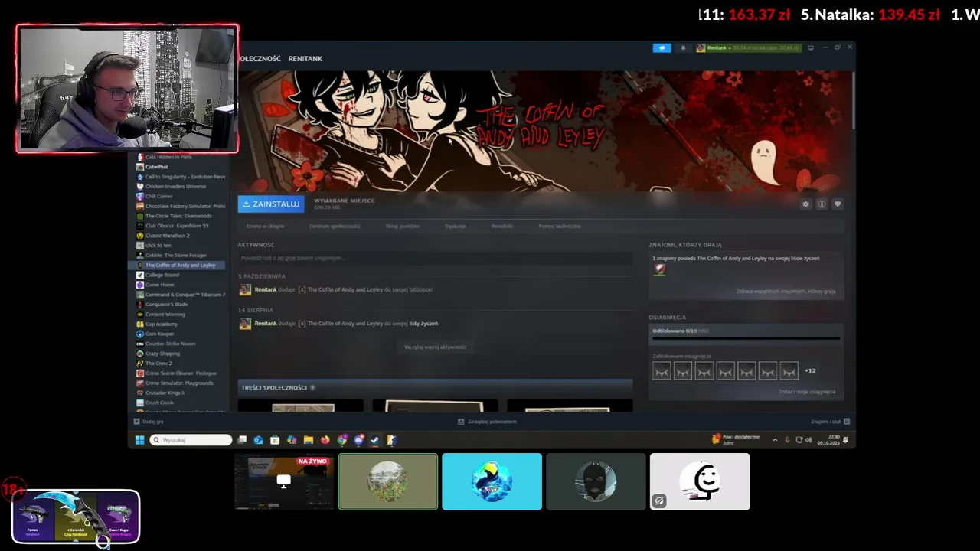Viewport: 980px width, 551px height.
Task: Click achievements progress bar Odblokowano 0/19
Action: (x=746, y=337)
